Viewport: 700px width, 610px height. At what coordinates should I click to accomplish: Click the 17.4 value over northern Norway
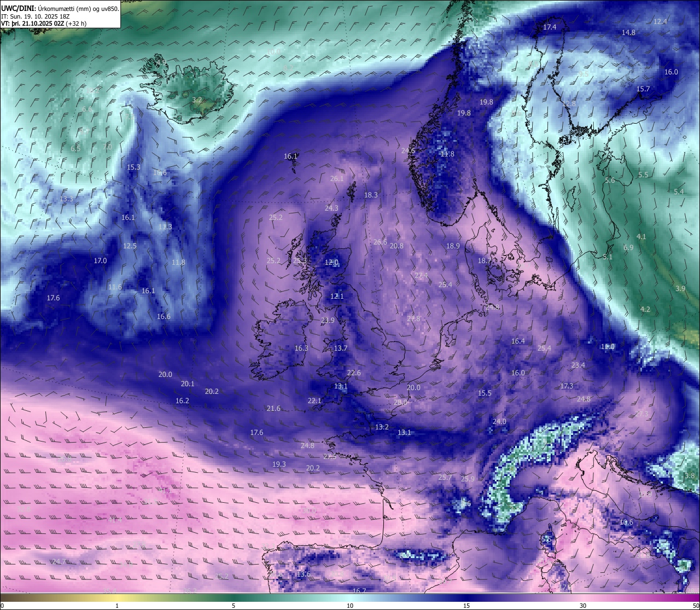[x=550, y=27]
